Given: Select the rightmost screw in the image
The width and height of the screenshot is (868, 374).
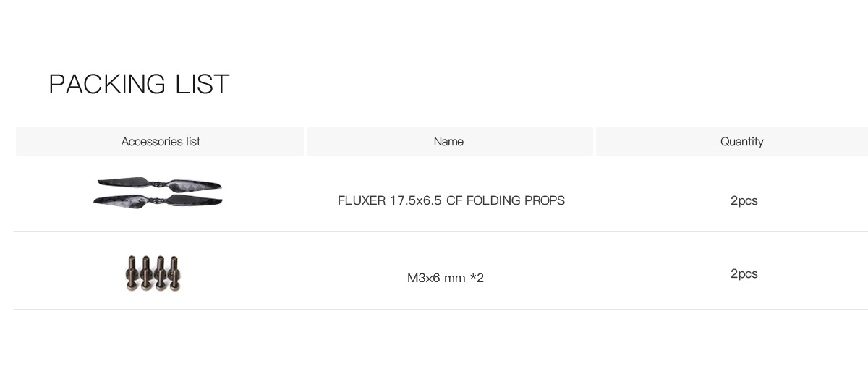Looking at the screenshot, I should [174, 273].
